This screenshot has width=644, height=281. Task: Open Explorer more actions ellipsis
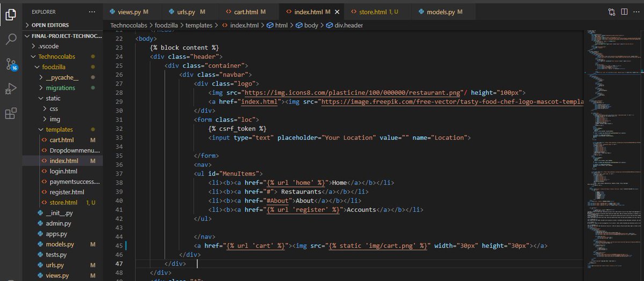point(92,11)
